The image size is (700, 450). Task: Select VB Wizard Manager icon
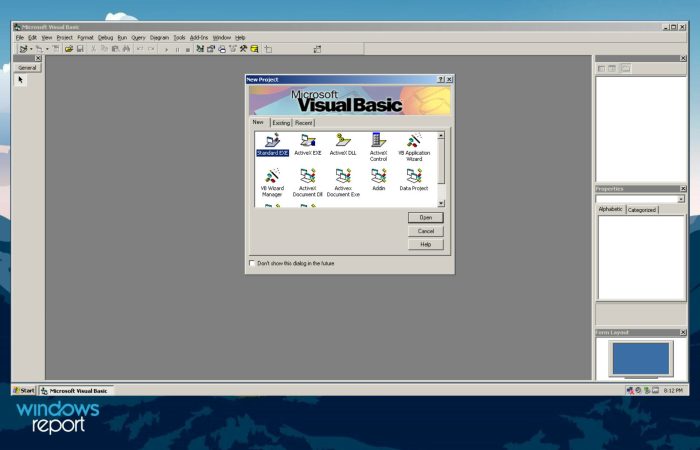click(272, 183)
